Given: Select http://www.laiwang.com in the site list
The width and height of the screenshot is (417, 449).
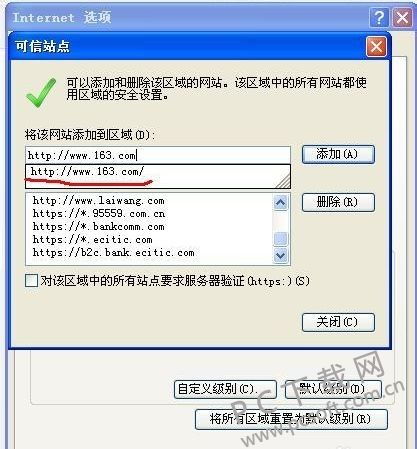Looking at the screenshot, I should point(99,201).
